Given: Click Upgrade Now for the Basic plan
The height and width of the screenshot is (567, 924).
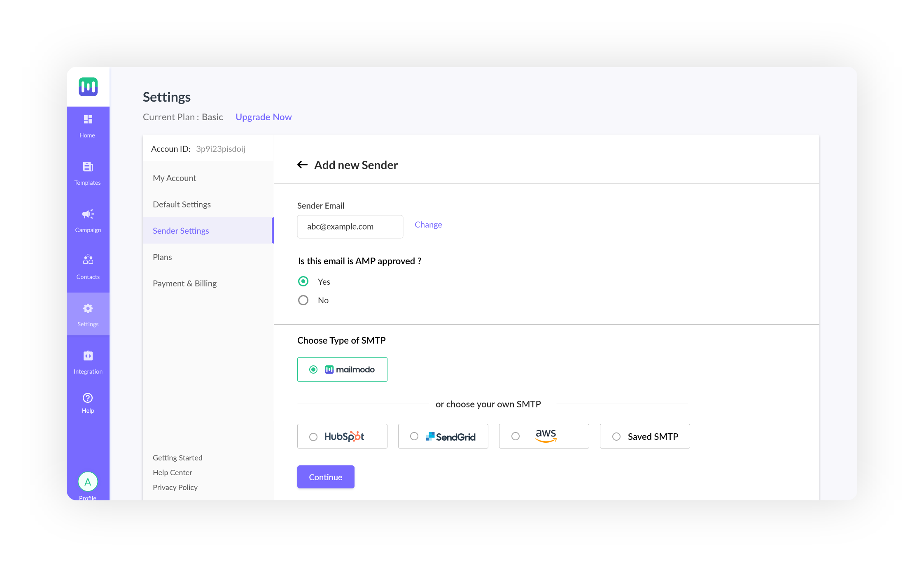Looking at the screenshot, I should pos(264,117).
